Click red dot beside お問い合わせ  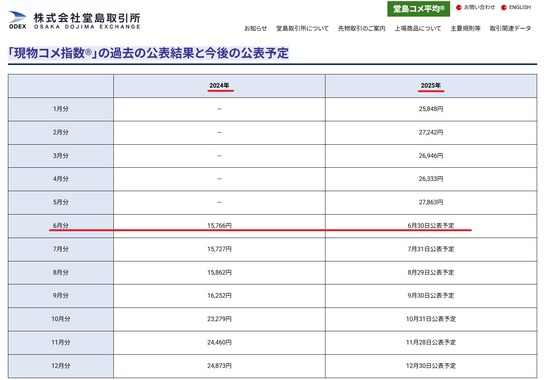pos(459,7)
